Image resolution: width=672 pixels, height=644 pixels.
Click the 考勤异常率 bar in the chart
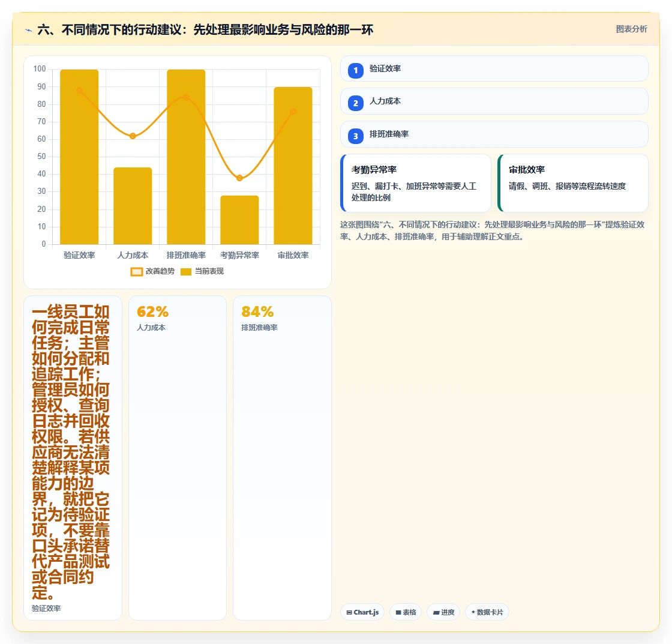click(239, 220)
